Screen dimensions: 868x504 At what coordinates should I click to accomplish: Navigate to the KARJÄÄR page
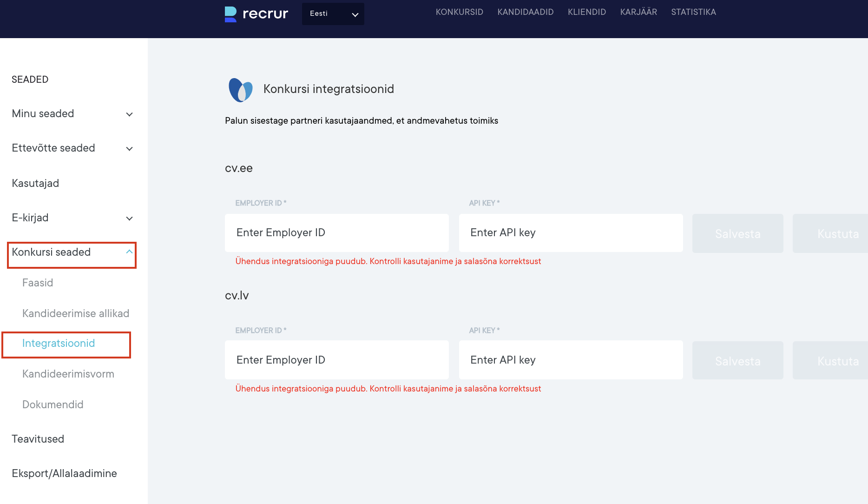coord(638,12)
